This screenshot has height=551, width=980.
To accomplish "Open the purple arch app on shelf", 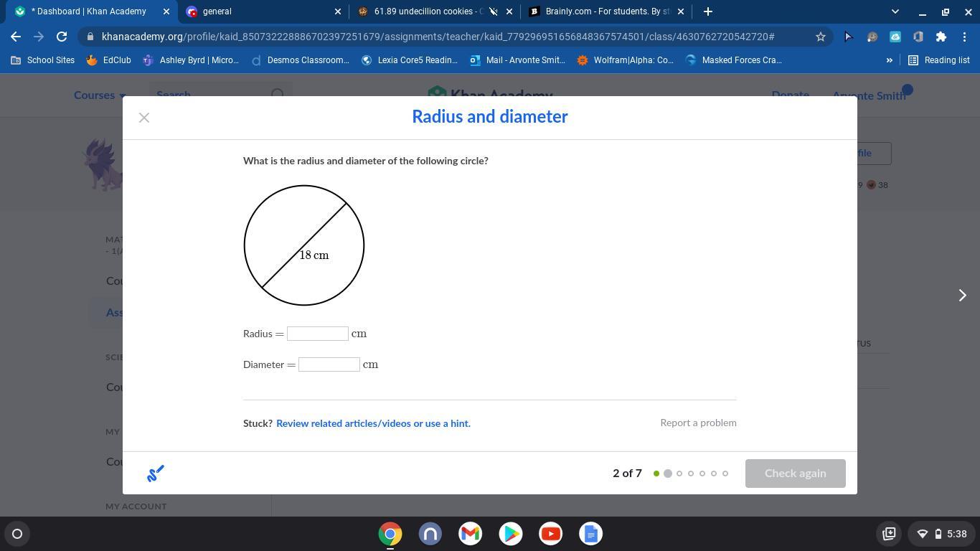I will pos(430,534).
